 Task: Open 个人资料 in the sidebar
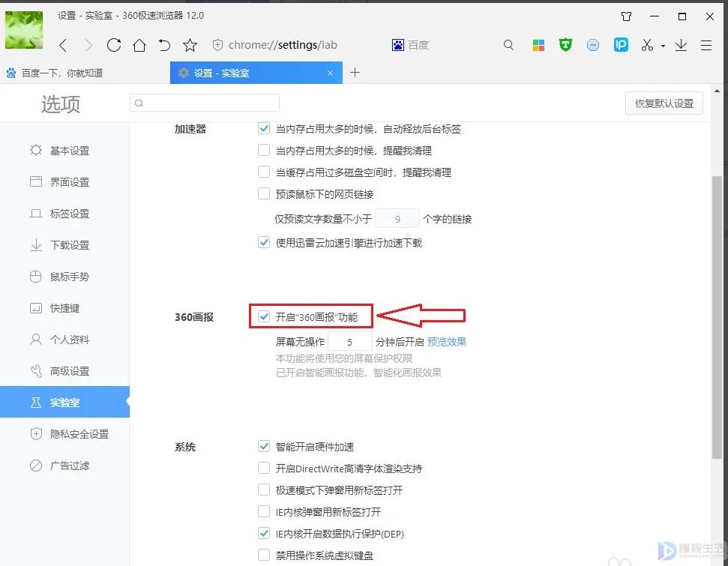[64, 340]
